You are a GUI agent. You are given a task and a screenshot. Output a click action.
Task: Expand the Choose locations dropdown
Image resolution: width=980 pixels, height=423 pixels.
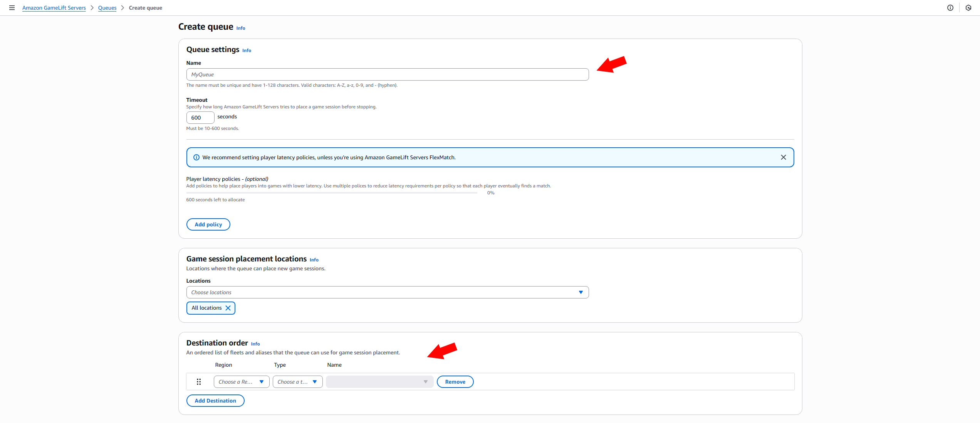pyautogui.click(x=387, y=292)
